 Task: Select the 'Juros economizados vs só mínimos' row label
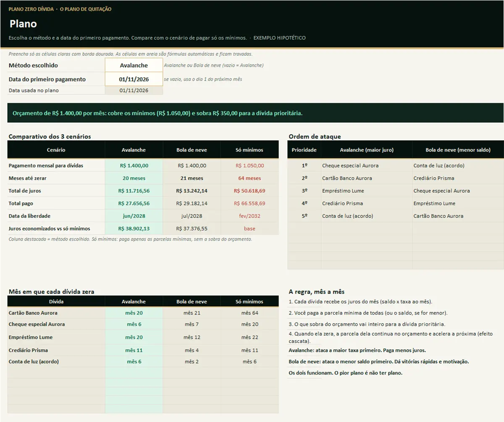click(x=56, y=228)
